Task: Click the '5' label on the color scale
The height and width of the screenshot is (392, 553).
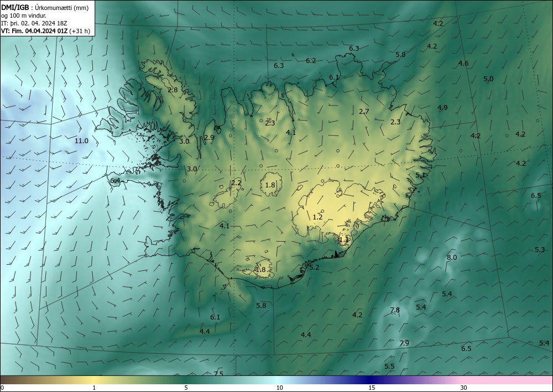Action: point(186,388)
